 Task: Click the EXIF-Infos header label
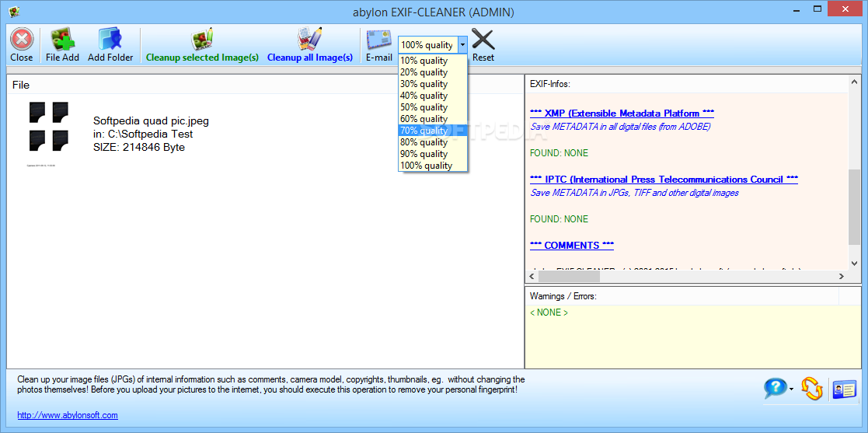pyautogui.click(x=549, y=84)
